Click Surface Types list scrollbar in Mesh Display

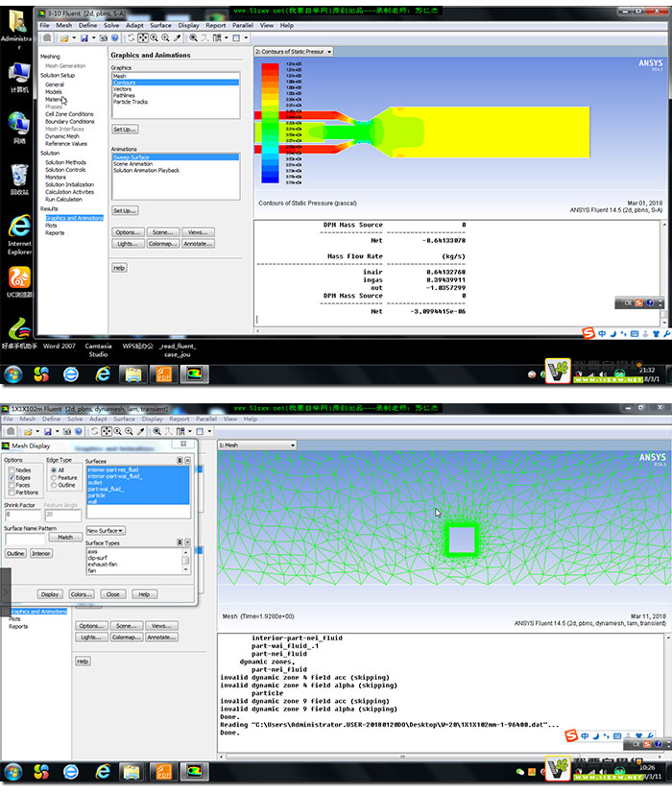(x=185, y=561)
